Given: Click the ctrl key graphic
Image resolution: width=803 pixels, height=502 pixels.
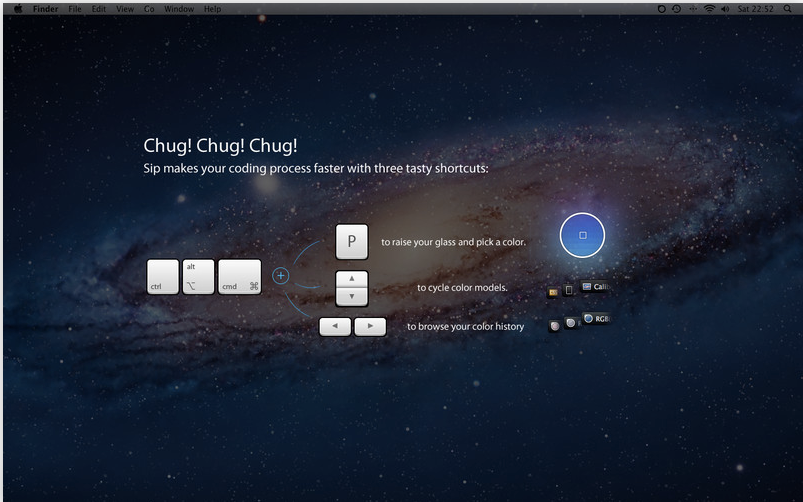Looking at the screenshot, I should pyautogui.click(x=163, y=277).
